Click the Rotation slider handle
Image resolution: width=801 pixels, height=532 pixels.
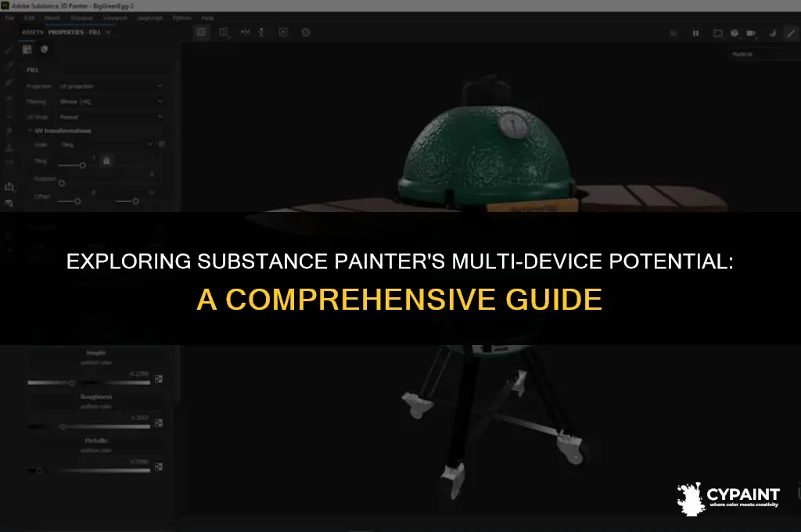click(x=62, y=183)
